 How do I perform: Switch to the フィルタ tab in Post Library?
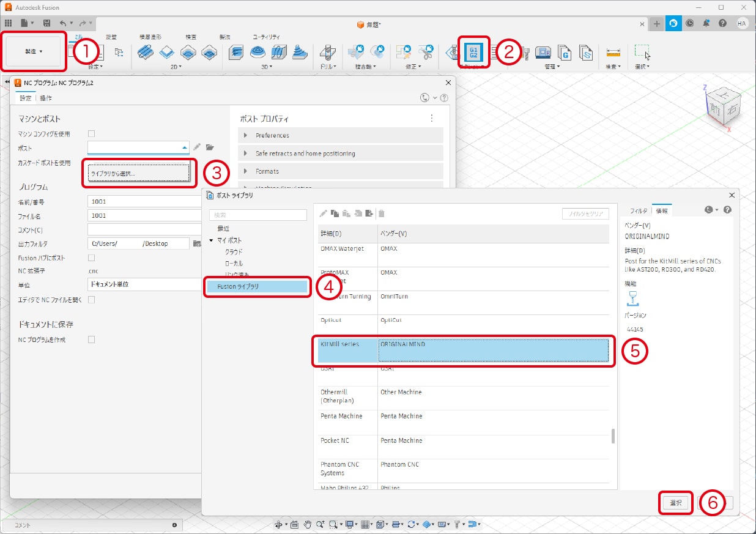638,210
